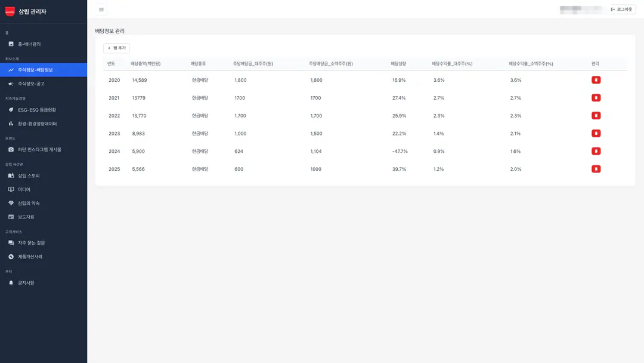Select the 8,983 total dividend cell
The height and width of the screenshot is (363, 644).
138,134
